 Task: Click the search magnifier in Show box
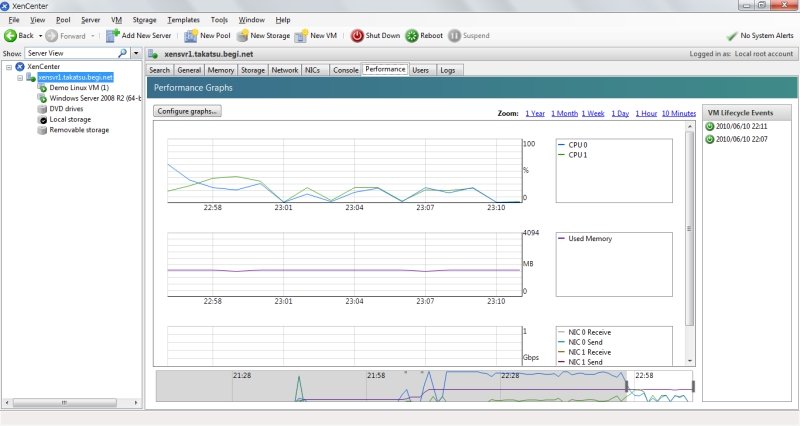122,53
